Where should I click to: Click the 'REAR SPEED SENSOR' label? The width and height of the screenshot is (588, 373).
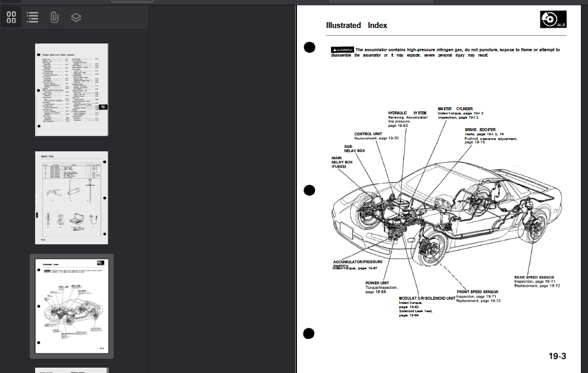[534, 278]
